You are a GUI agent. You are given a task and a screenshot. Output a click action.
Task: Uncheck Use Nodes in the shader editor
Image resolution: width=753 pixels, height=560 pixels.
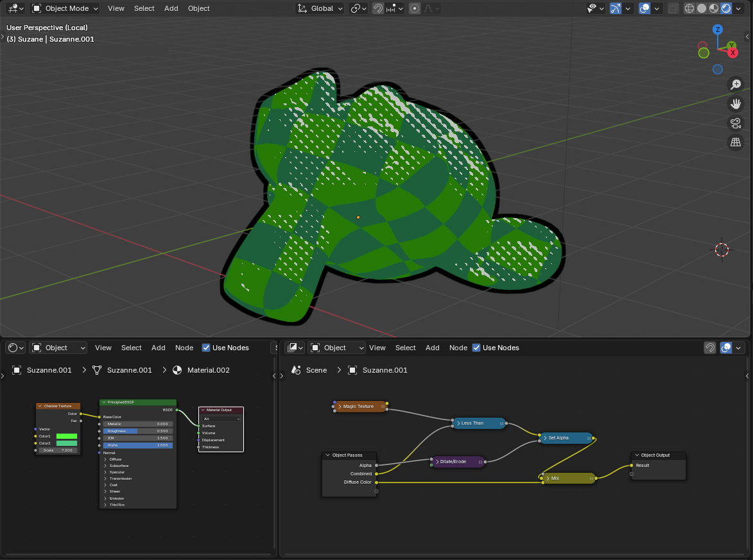click(x=206, y=348)
